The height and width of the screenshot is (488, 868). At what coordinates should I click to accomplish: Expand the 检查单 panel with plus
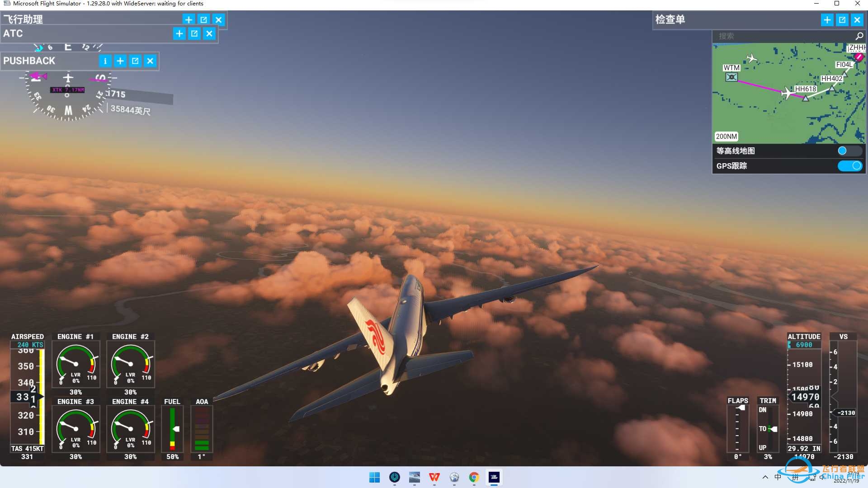[x=827, y=20]
